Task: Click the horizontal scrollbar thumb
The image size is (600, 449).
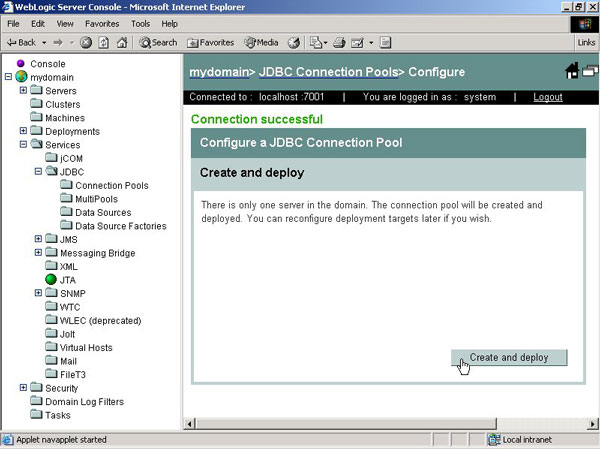Action: [346, 424]
